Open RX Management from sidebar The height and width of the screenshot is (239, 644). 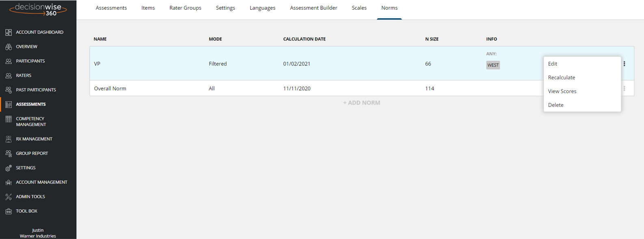pos(34,139)
